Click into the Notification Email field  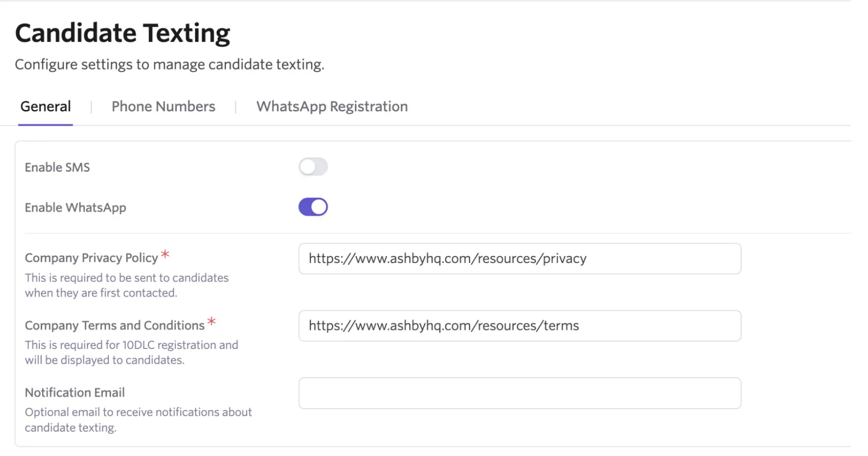pos(520,393)
